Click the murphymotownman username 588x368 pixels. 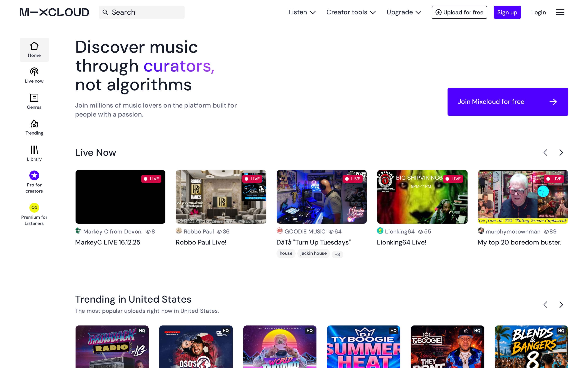tap(513, 231)
